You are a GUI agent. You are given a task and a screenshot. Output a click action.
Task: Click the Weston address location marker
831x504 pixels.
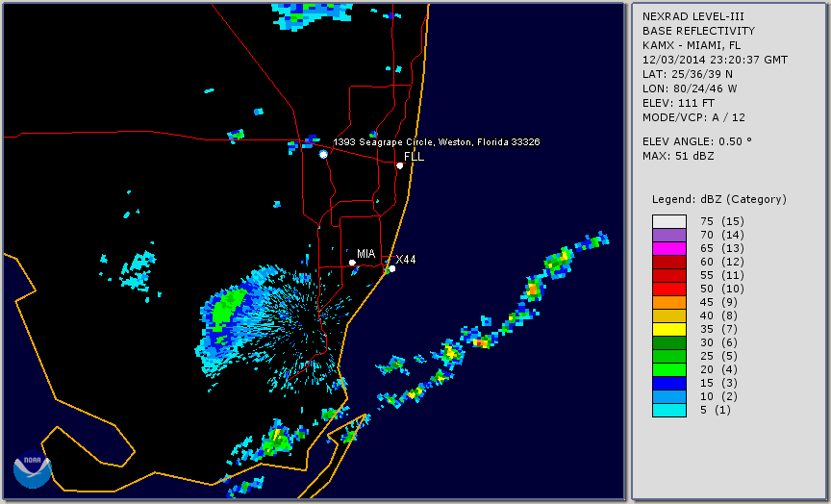323,154
